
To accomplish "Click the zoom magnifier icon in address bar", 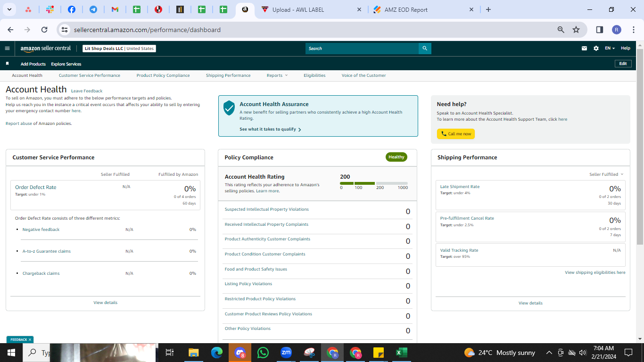I will 561,30.
